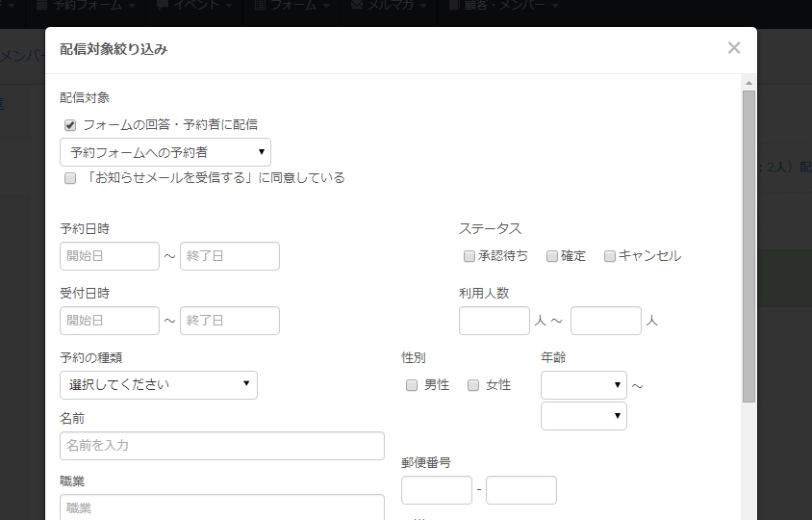Expand the 予約の種類 選択してください dropdown

point(159,385)
